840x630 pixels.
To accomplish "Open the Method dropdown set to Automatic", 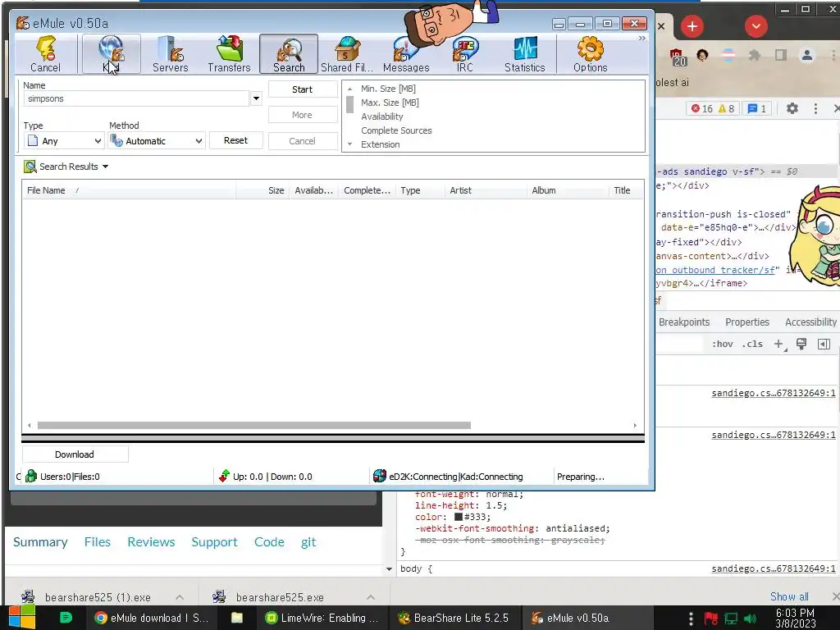I will pos(157,141).
